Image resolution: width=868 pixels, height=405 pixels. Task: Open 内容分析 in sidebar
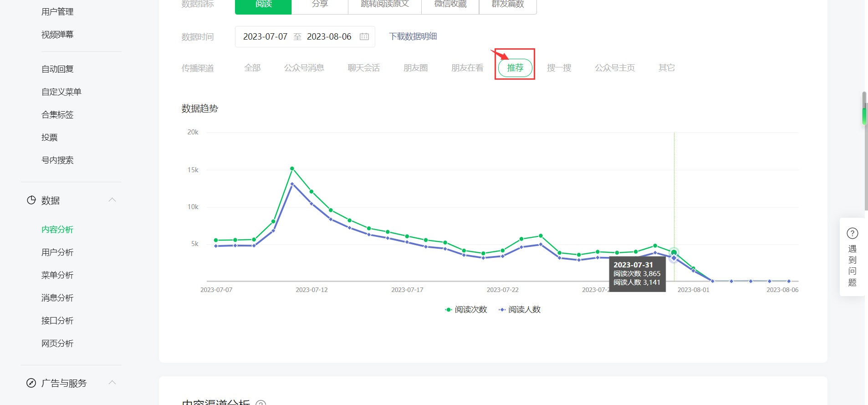[x=57, y=230]
